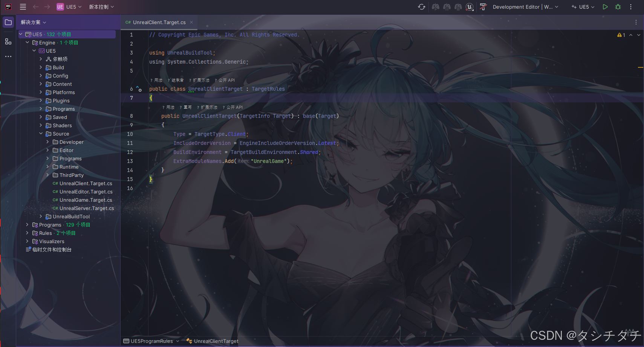Open UnrealServer.Target.cs file
Viewport: 644px width, 347px height.
pyautogui.click(x=86, y=208)
